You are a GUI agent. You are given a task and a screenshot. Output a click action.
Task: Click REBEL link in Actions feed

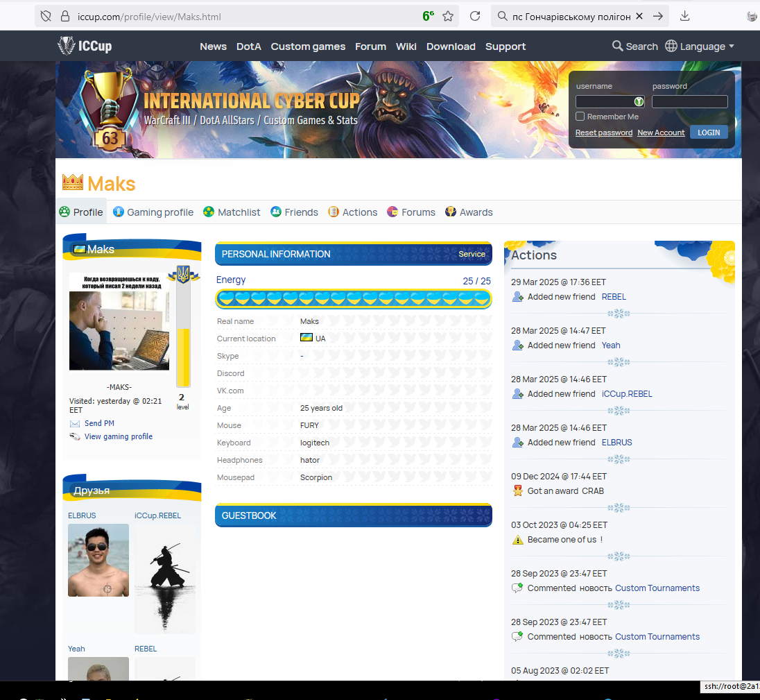click(614, 297)
